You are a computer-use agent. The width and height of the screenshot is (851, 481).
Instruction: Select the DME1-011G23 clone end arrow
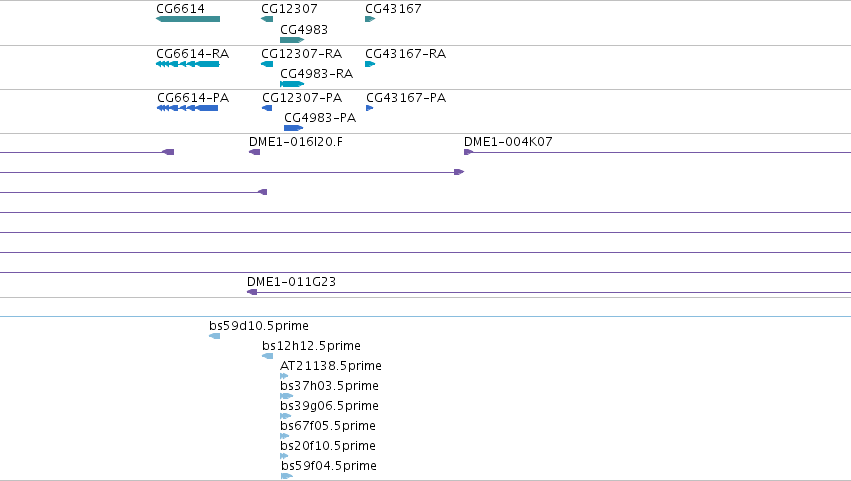click(x=252, y=292)
